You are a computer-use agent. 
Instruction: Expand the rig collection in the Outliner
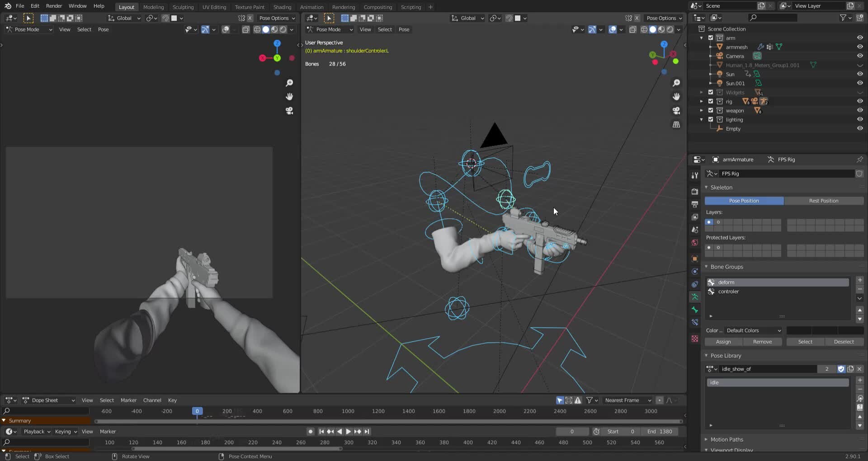[701, 101]
